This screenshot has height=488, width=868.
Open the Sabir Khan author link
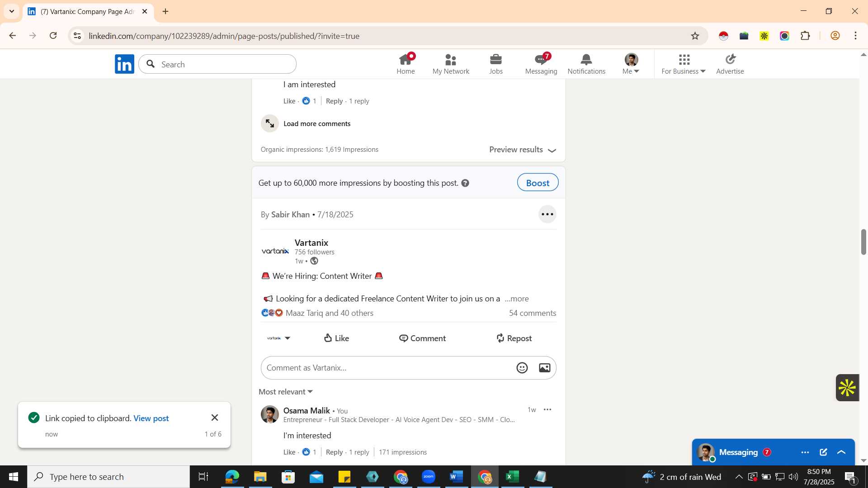click(x=290, y=215)
